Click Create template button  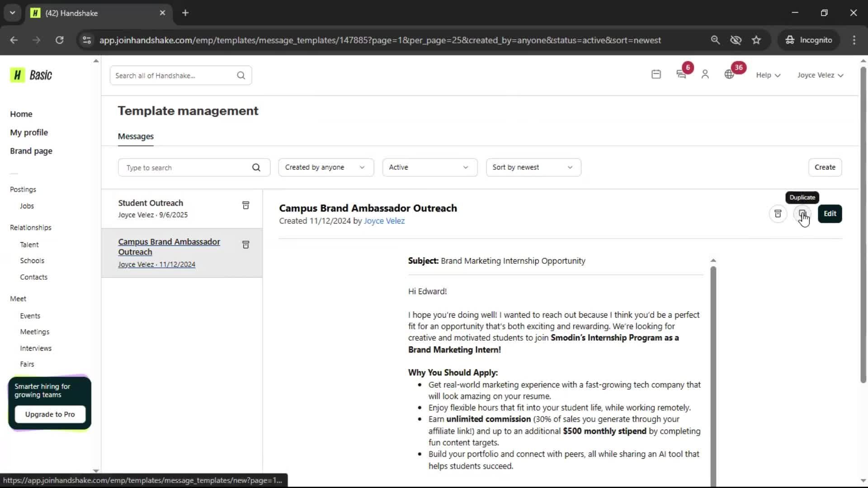tap(825, 167)
